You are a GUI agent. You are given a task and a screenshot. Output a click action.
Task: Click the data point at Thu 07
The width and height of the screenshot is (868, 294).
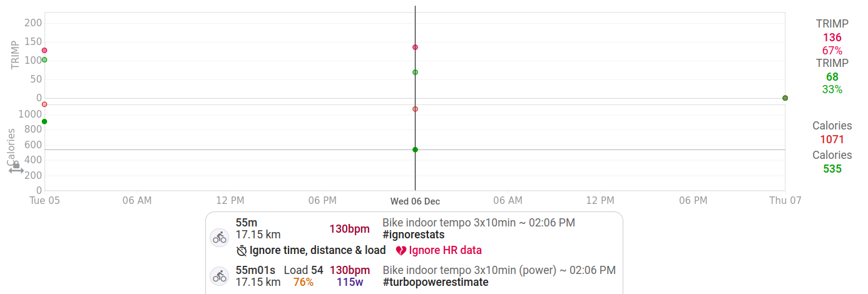(785, 98)
